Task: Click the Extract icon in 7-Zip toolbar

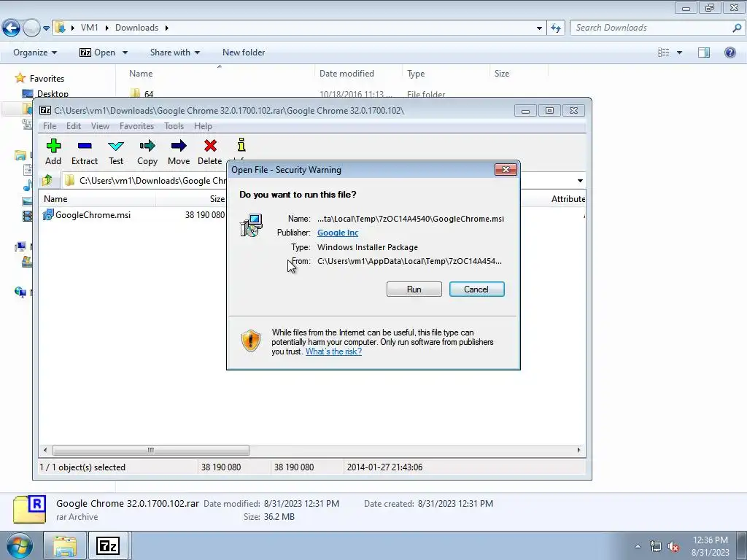Action: pos(85,146)
